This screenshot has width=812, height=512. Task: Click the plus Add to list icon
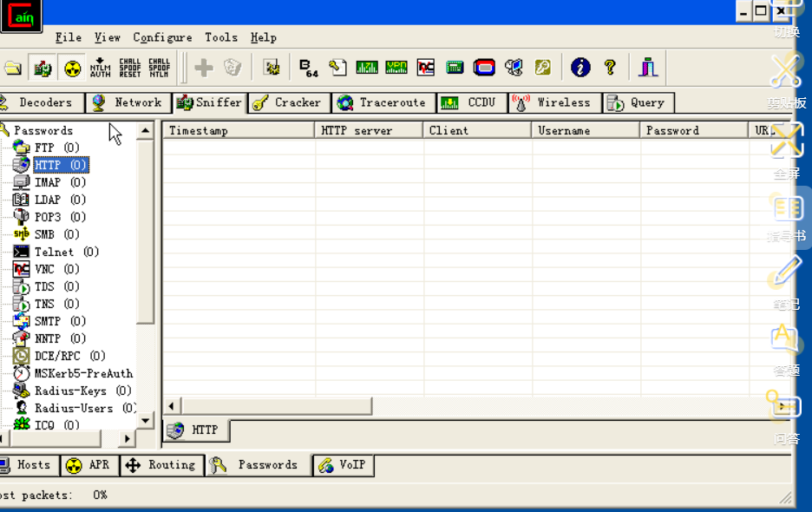[x=204, y=68]
